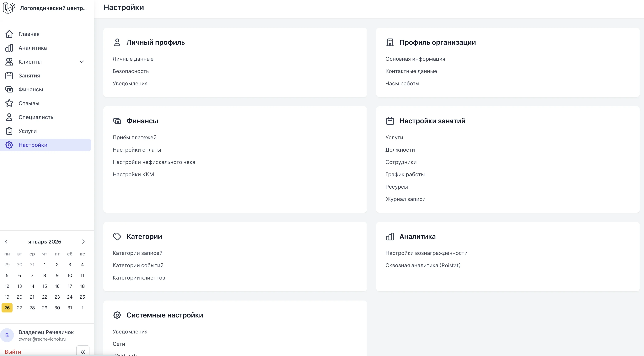The width and height of the screenshot is (644, 356).
Task: Open Специалисты menu item
Action: click(x=36, y=117)
